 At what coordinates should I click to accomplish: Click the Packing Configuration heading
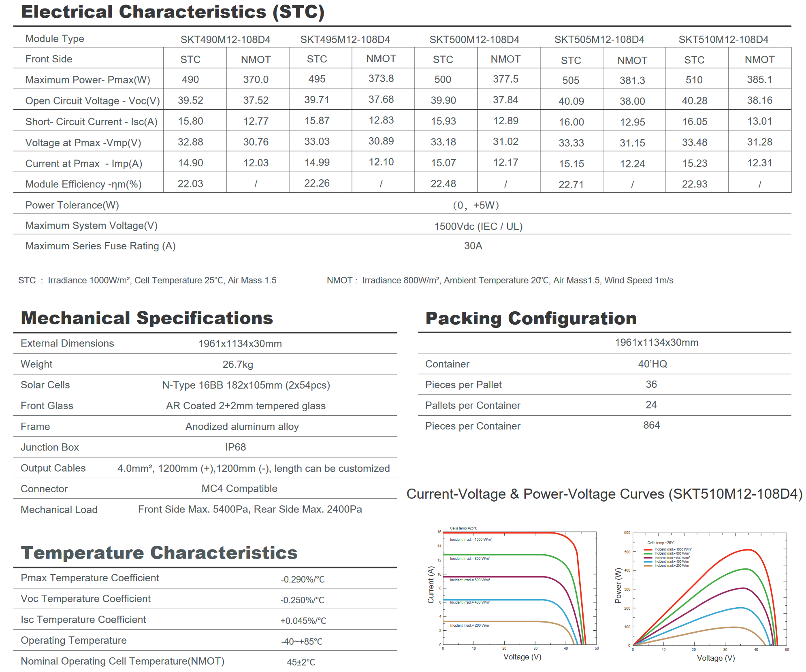click(531, 319)
